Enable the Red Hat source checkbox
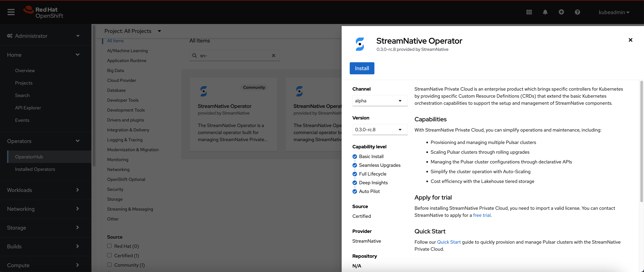Viewport: 644px width, 272px height. tap(109, 246)
